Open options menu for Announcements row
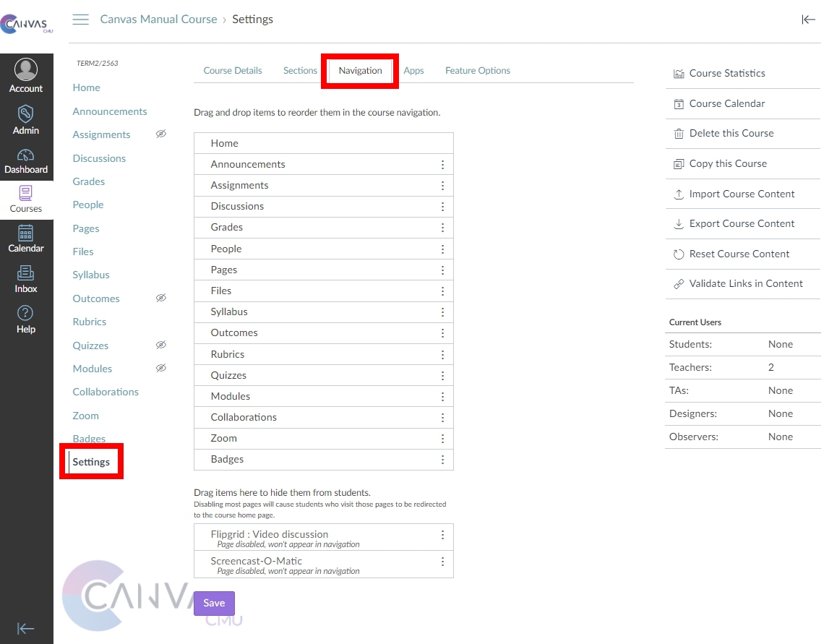The image size is (837, 644). (442, 165)
